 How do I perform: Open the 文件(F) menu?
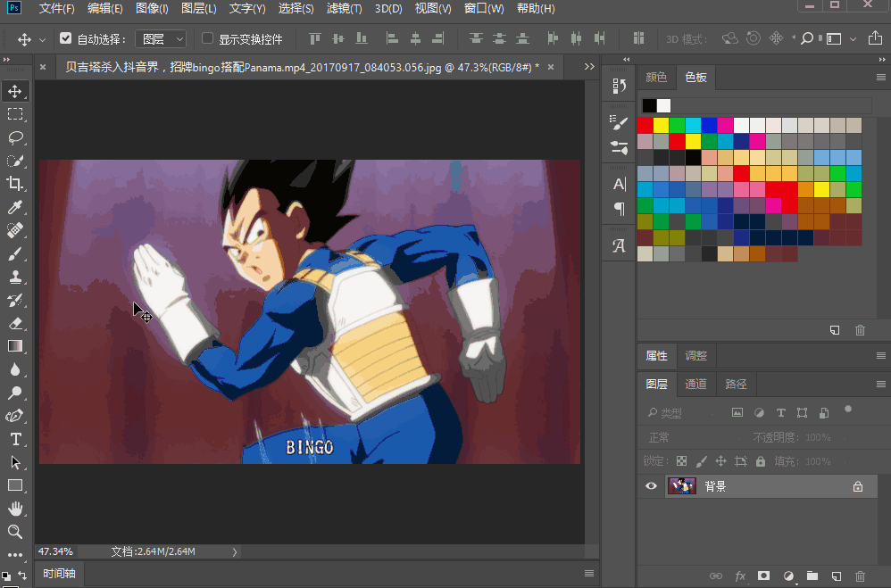(x=56, y=9)
